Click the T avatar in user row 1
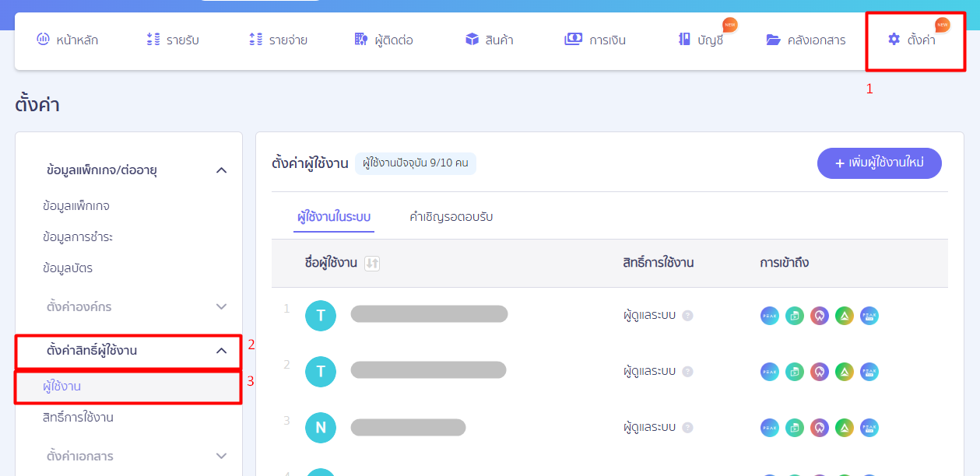 click(x=321, y=316)
